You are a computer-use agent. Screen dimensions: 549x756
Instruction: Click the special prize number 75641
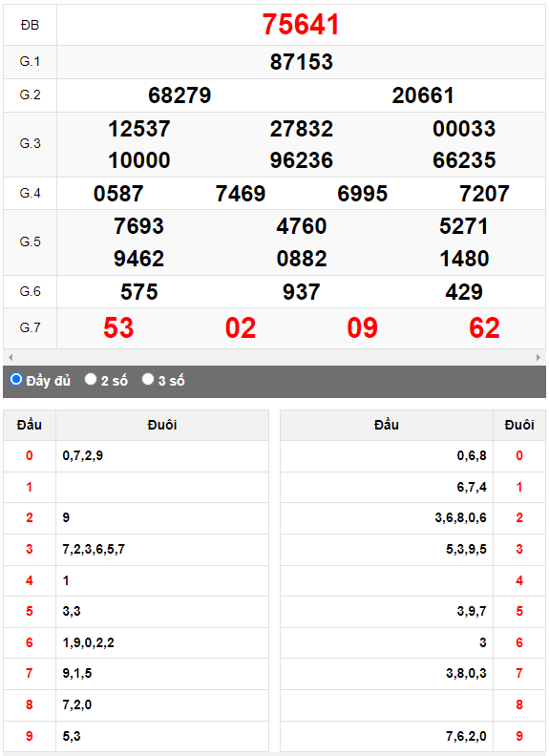[x=301, y=24]
